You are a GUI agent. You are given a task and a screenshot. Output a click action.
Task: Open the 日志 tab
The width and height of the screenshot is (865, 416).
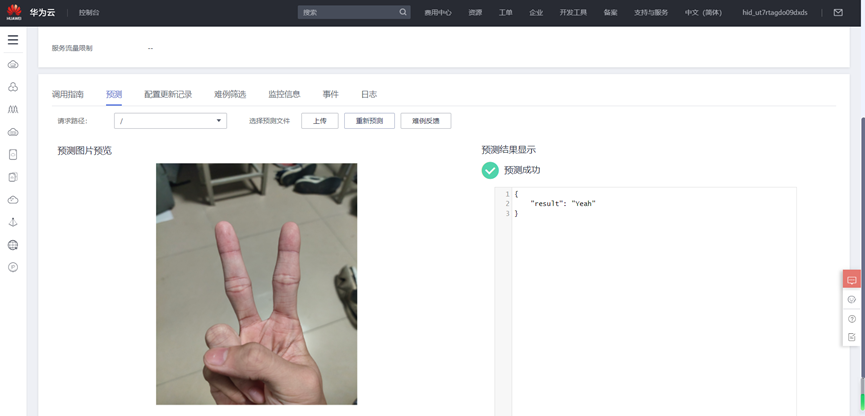coord(369,94)
